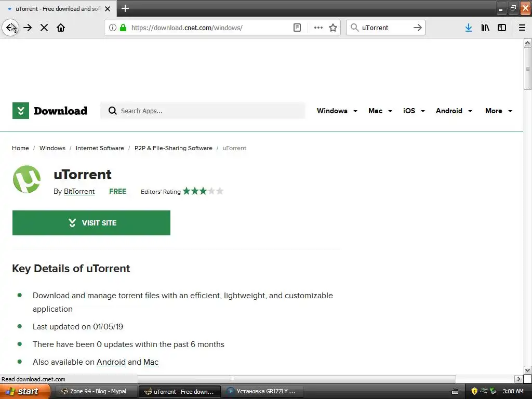The width and height of the screenshot is (532, 399).
Task: Open the keyboard icon in taskbar tray
Action: [x=455, y=392]
